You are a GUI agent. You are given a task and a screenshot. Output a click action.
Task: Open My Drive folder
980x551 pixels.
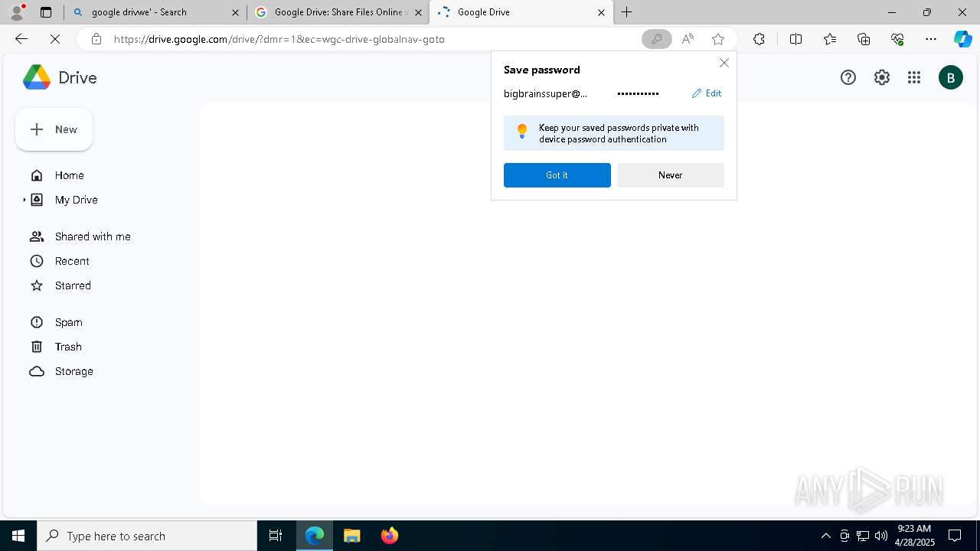pyautogui.click(x=76, y=200)
